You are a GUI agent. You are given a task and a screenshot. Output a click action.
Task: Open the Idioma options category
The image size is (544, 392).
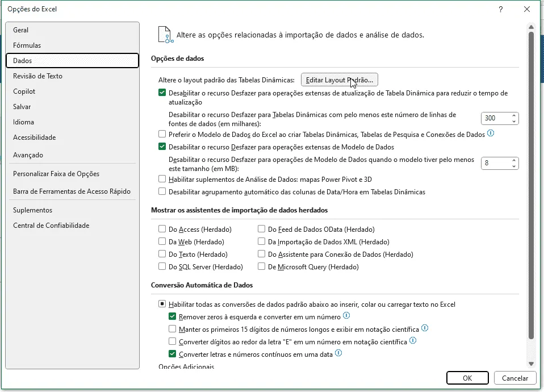tap(73, 122)
